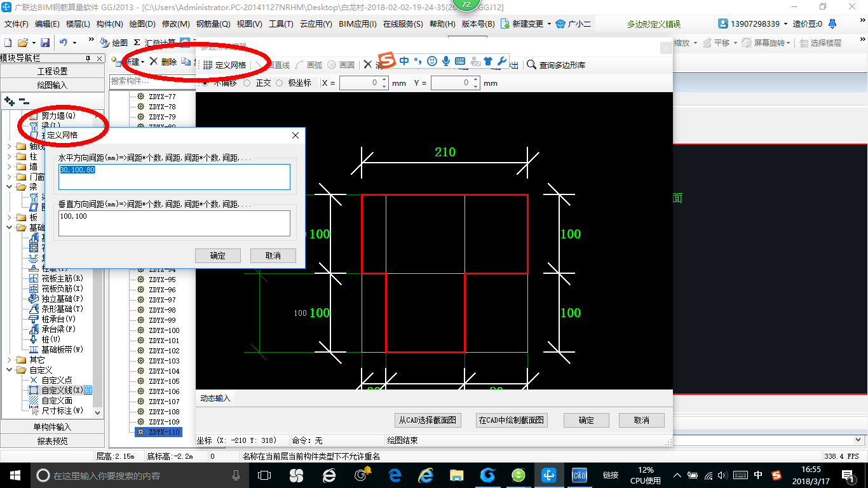Click Sogou input method S logo
This screenshot has width=868, height=488.
click(387, 60)
